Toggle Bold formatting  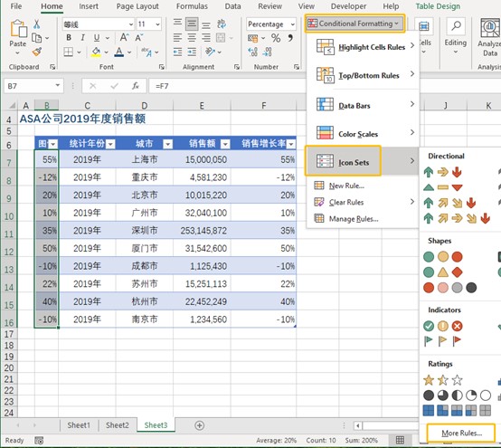(69, 38)
